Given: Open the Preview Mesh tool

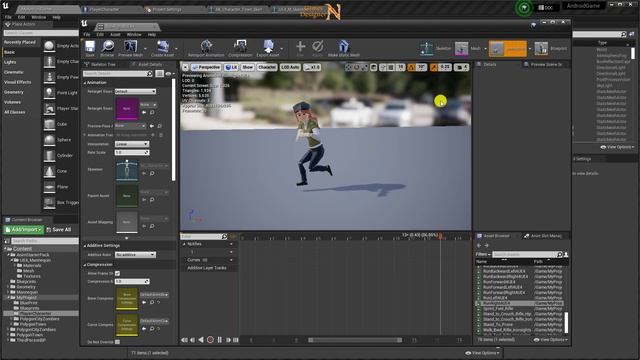Looking at the screenshot, I should [131, 48].
